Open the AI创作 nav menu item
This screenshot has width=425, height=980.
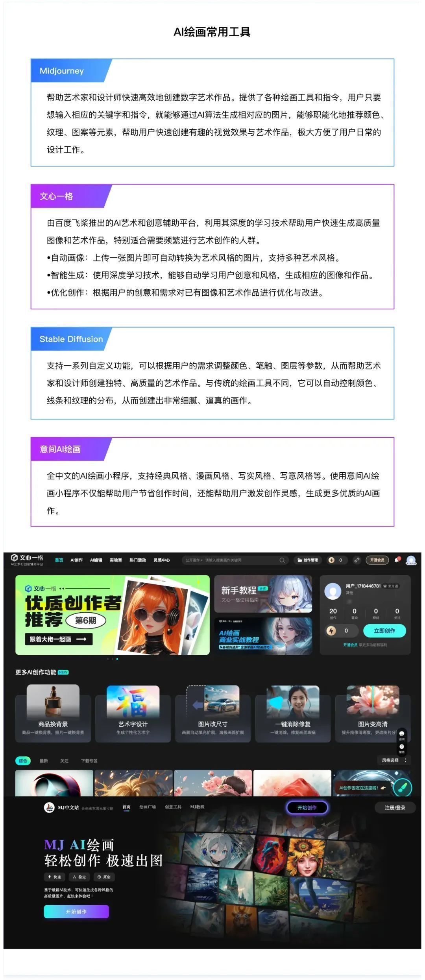76,560
